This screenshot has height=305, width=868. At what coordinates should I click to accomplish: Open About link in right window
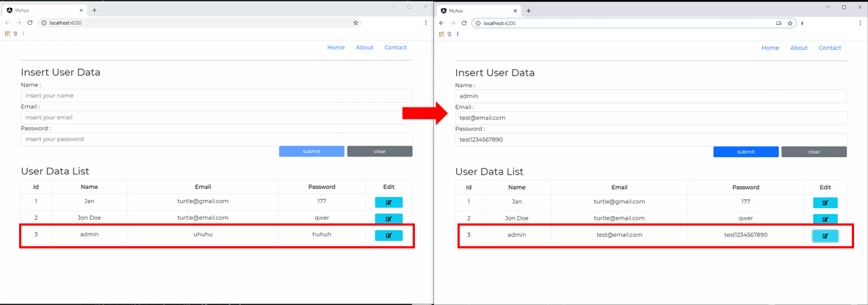tap(799, 49)
